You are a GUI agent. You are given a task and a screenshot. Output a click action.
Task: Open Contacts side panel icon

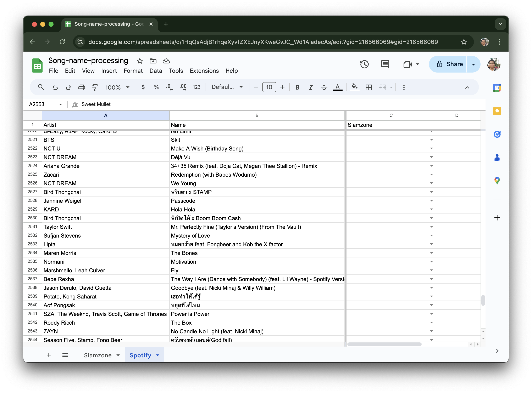click(497, 158)
